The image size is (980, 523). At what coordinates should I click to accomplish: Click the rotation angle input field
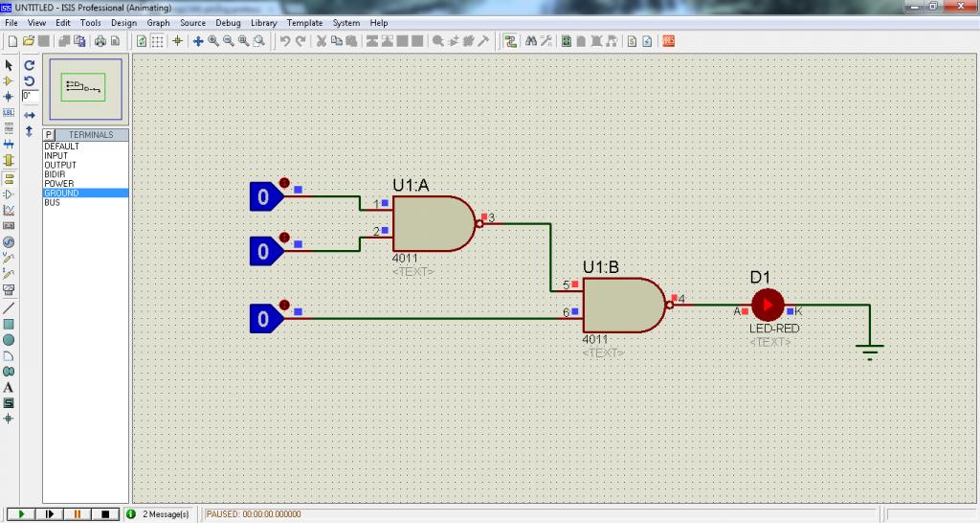30,97
